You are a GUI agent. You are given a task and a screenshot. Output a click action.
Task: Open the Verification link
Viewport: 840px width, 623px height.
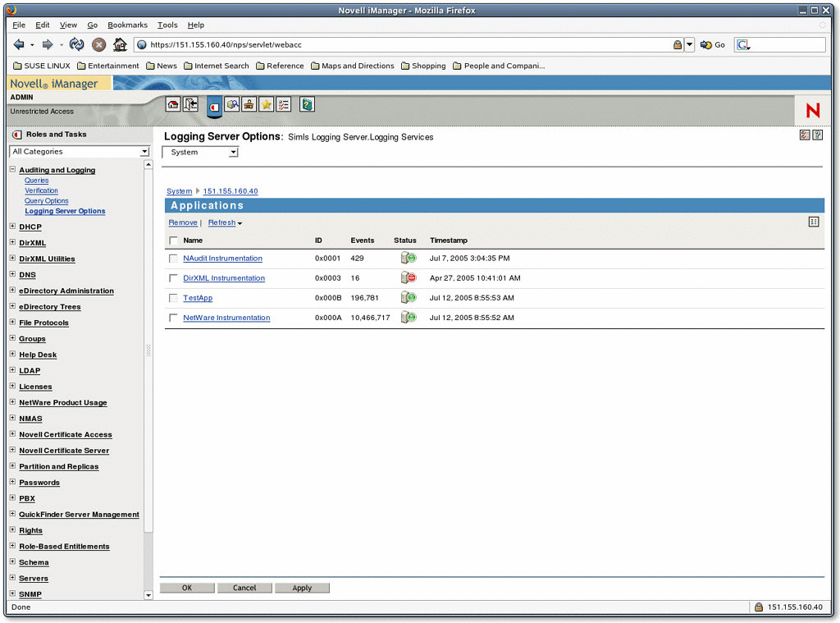click(x=41, y=190)
